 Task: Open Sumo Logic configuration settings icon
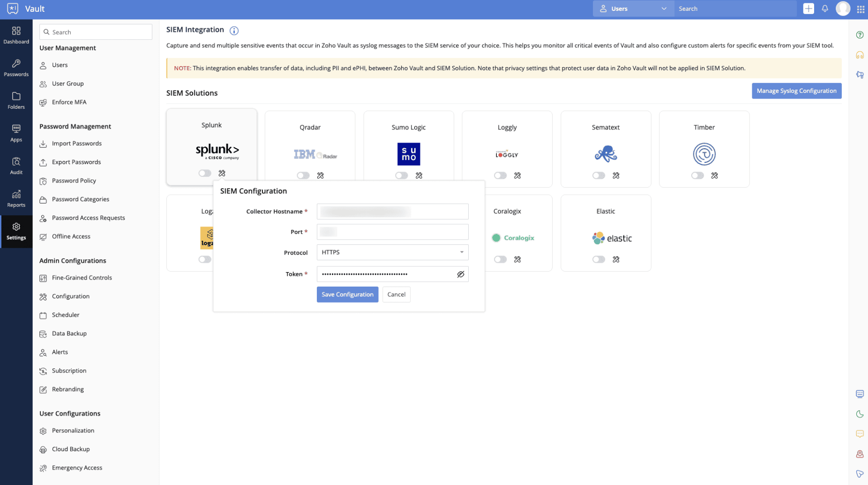(419, 175)
